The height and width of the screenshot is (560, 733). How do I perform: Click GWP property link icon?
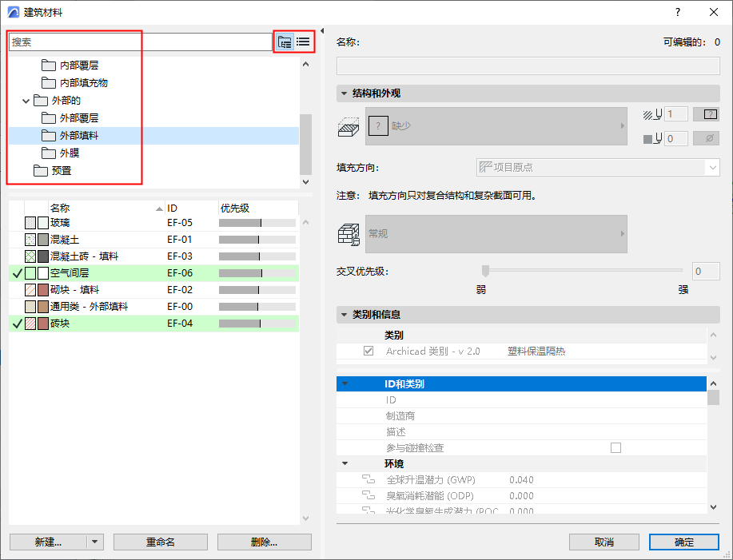coord(368,479)
